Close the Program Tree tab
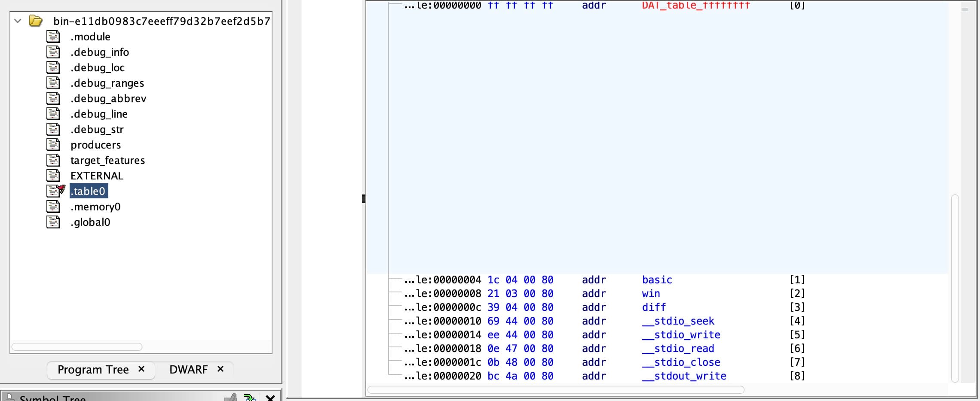The width and height of the screenshot is (980, 401). tap(141, 369)
